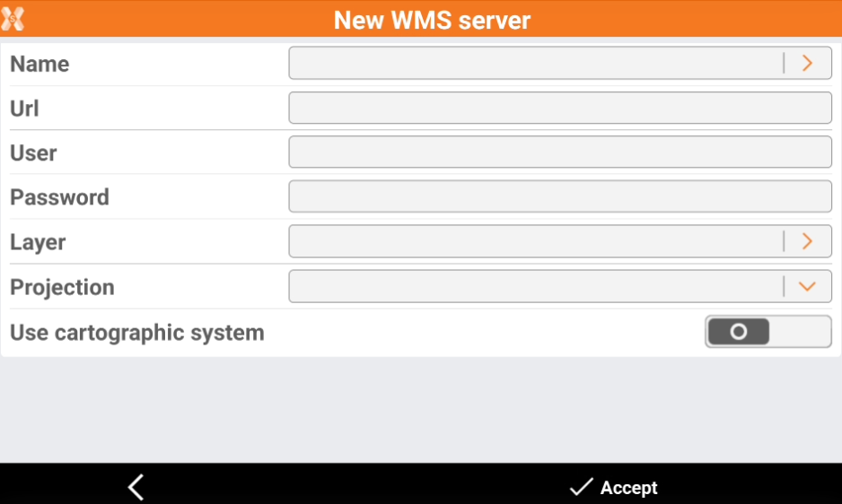Click the app logo in the title bar
The height and width of the screenshot is (504, 842).
coord(13,19)
